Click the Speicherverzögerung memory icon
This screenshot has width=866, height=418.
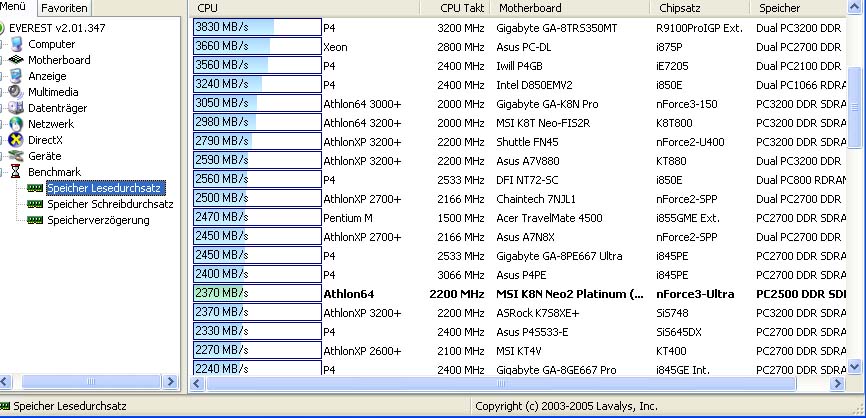35,220
